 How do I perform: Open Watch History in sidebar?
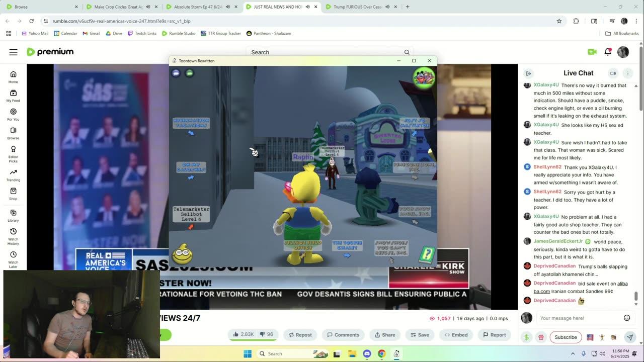click(x=13, y=236)
